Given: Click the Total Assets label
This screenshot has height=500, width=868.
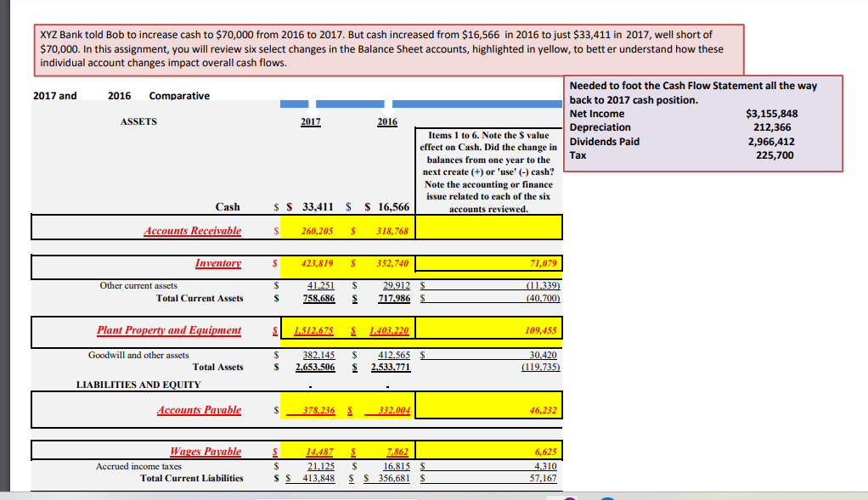Looking at the screenshot, I should pos(217,367).
